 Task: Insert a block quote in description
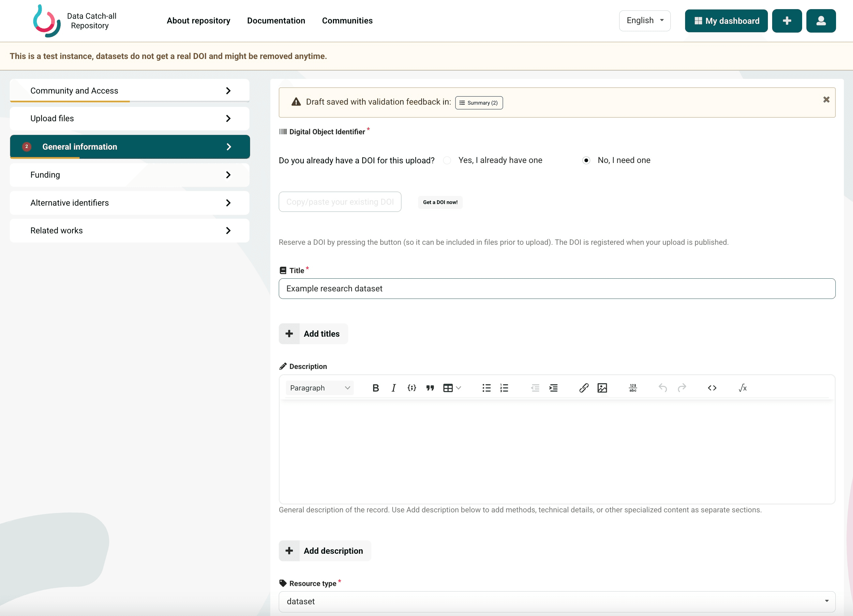430,388
